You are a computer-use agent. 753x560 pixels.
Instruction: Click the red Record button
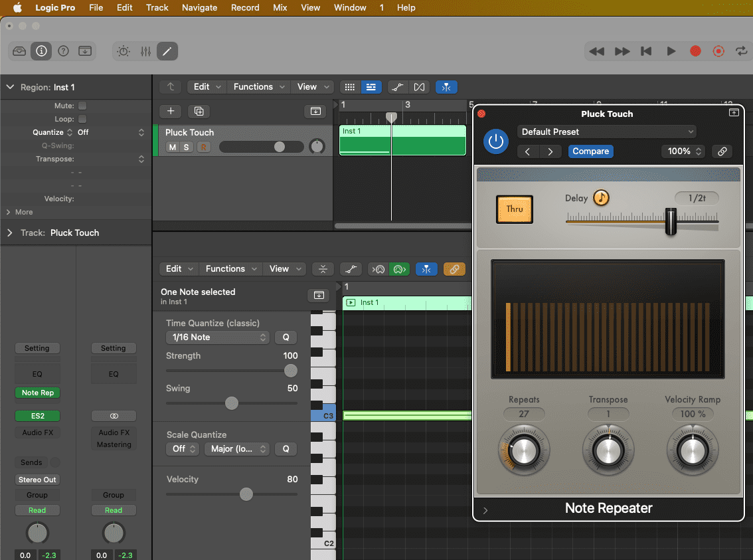click(x=695, y=51)
